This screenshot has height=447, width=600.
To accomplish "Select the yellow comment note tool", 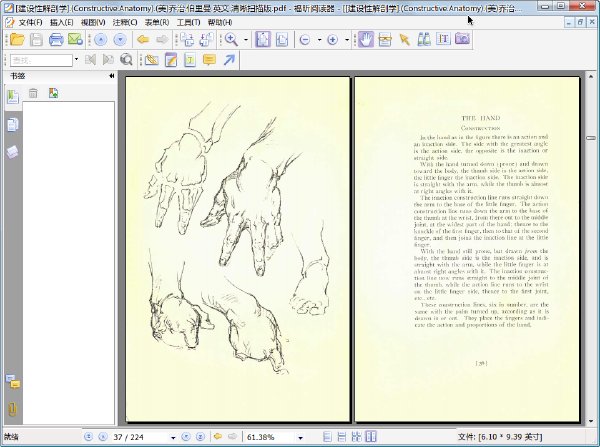I will pos(209,60).
